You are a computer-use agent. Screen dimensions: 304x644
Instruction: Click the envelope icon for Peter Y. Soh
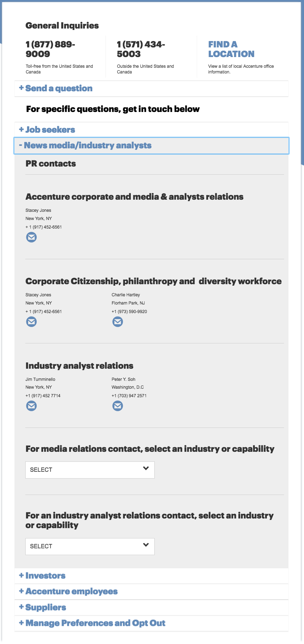tap(118, 405)
